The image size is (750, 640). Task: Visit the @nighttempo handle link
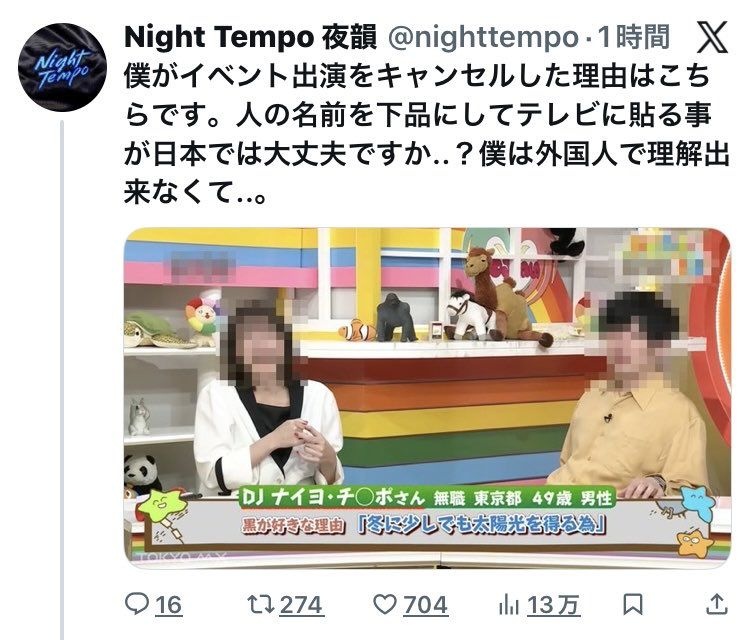point(483,37)
